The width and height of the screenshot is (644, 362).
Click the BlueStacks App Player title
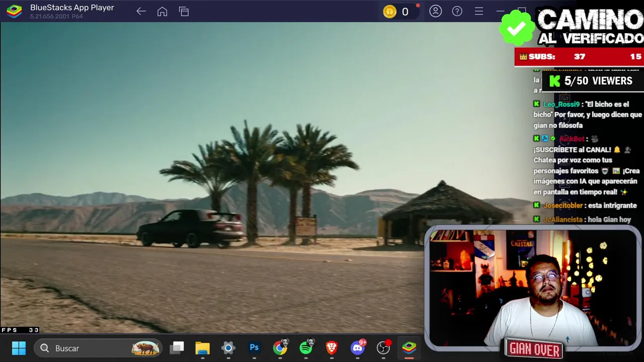72,8
